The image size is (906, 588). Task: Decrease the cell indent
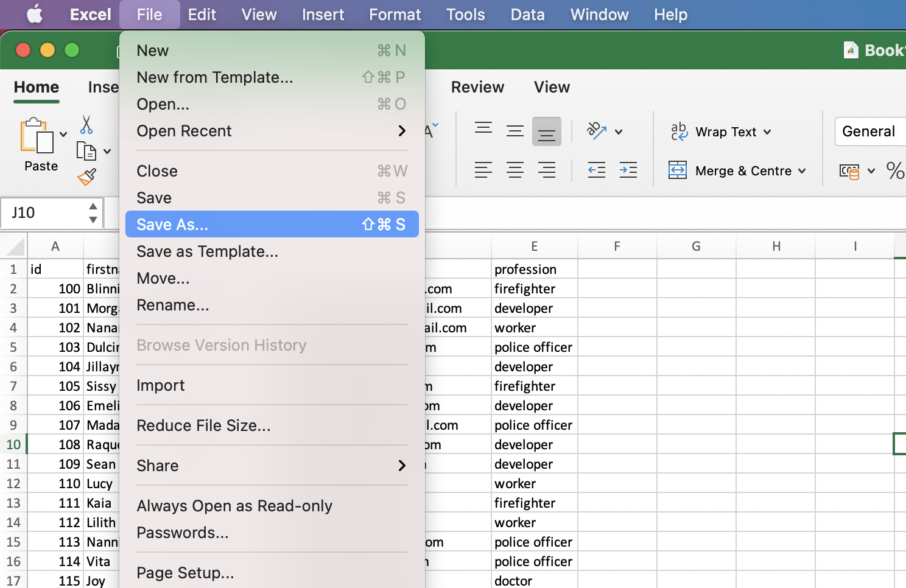coord(597,170)
